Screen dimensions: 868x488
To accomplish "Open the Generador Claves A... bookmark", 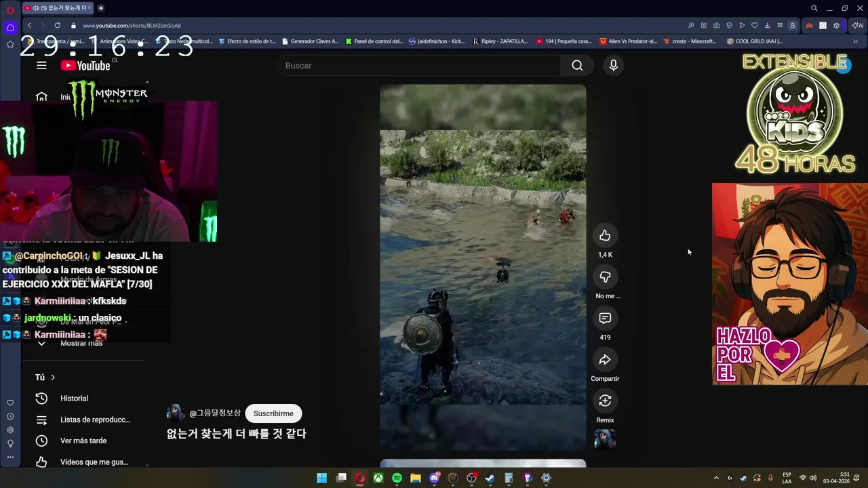I will point(310,41).
